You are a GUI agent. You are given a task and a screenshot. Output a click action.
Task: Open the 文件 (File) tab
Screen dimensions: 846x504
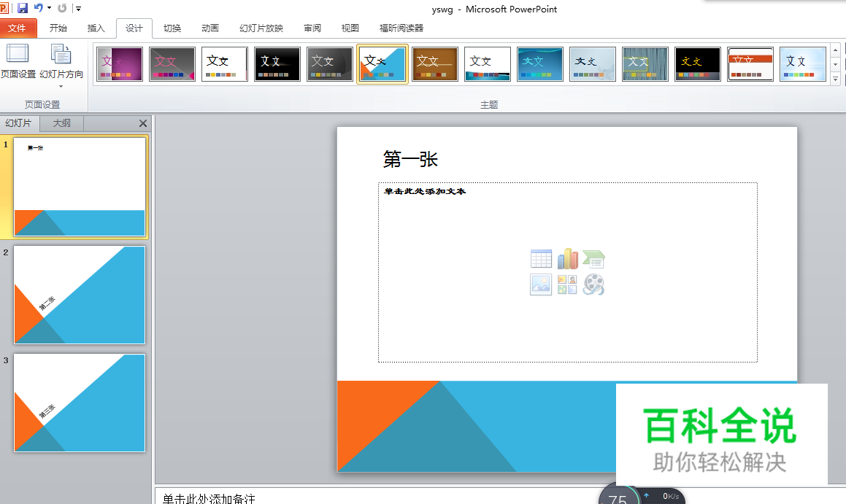point(17,28)
